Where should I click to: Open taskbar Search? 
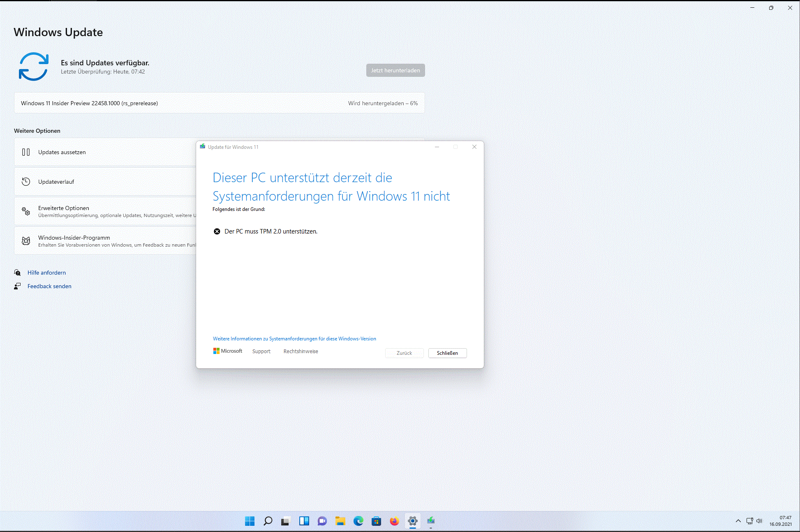(x=268, y=521)
